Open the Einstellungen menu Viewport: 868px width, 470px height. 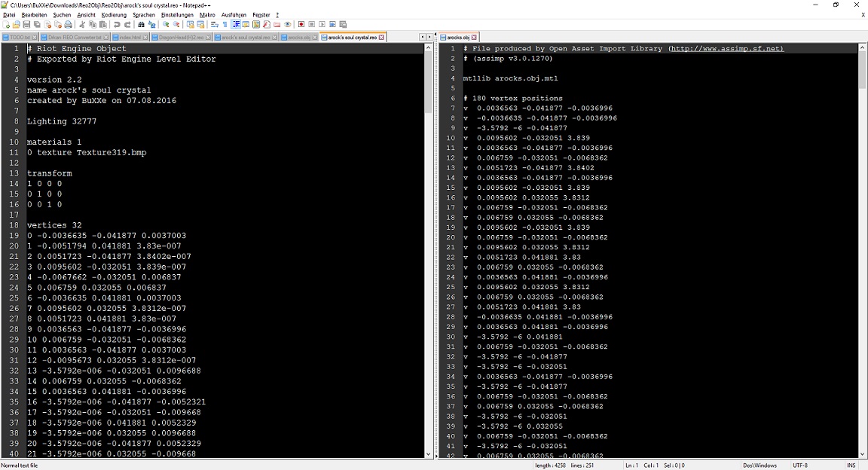click(x=177, y=14)
